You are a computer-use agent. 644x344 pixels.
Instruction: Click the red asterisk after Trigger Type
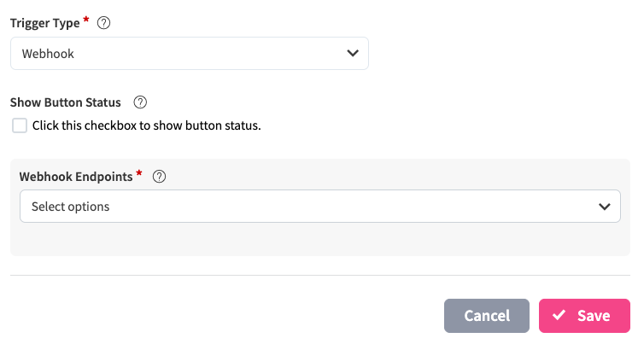pos(86,20)
